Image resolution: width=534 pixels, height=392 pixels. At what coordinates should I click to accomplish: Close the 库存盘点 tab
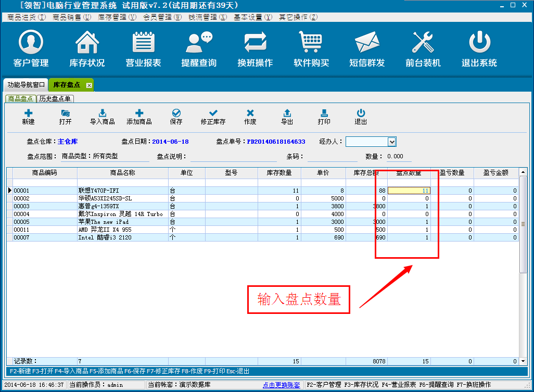coord(89,85)
